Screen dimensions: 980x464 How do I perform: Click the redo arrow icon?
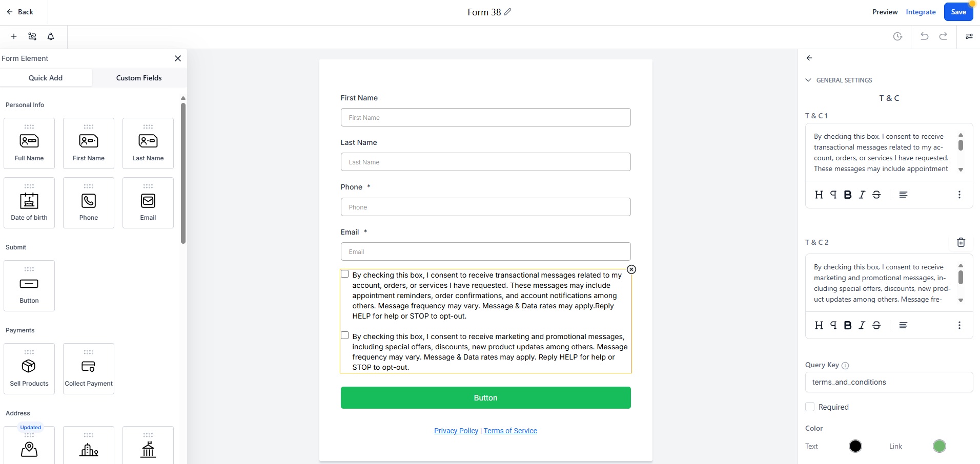pos(943,36)
